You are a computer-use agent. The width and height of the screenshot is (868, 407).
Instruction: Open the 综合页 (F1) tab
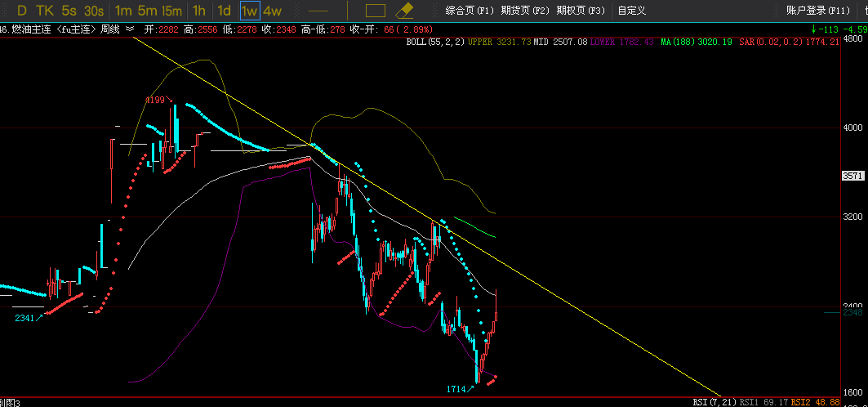pyautogui.click(x=470, y=11)
